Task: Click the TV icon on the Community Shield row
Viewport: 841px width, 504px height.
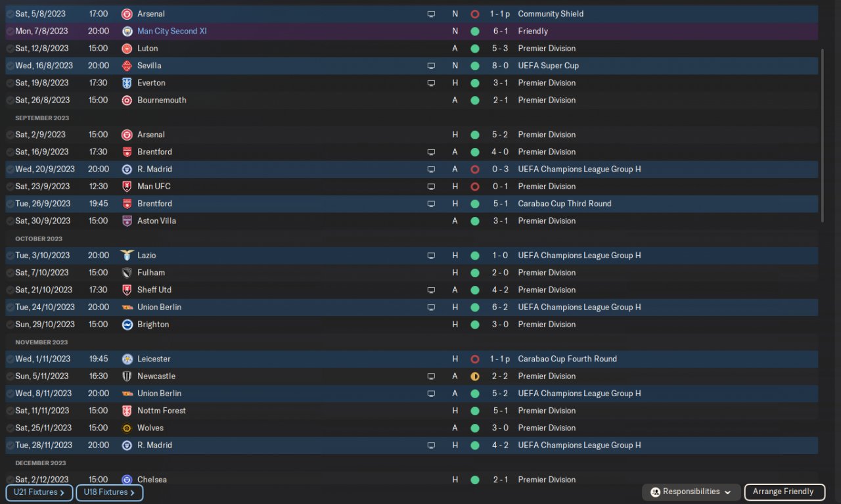Action: pyautogui.click(x=431, y=14)
